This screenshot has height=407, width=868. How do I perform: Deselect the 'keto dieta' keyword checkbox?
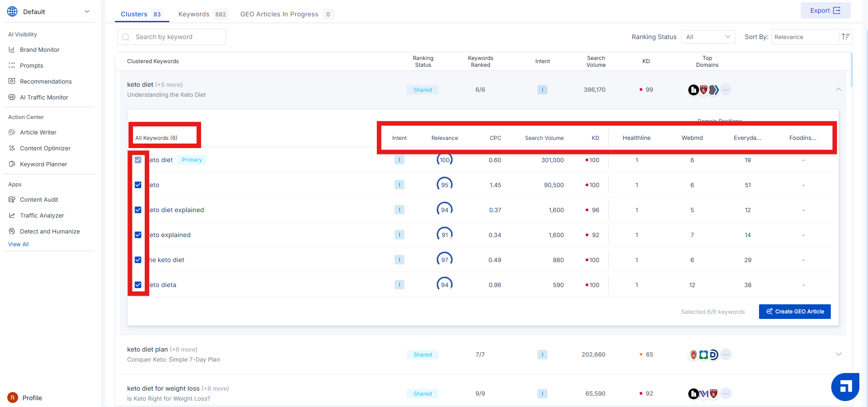pos(138,285)
